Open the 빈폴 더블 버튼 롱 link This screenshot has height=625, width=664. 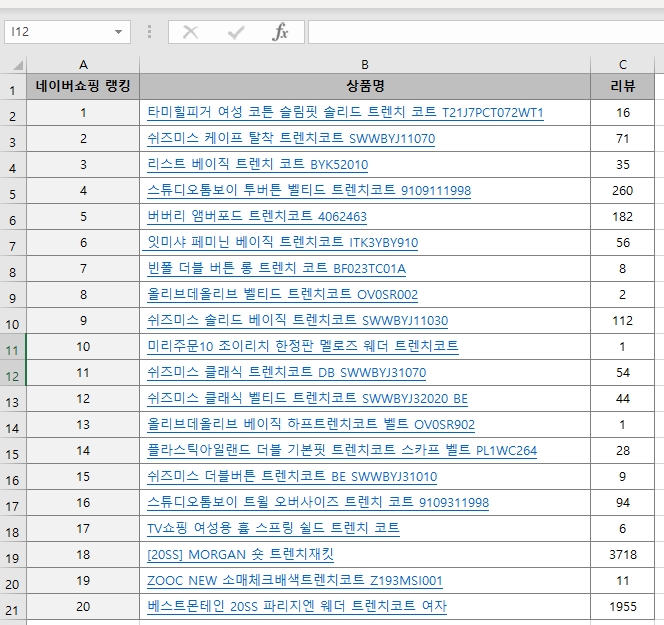[x=277, y=268]
